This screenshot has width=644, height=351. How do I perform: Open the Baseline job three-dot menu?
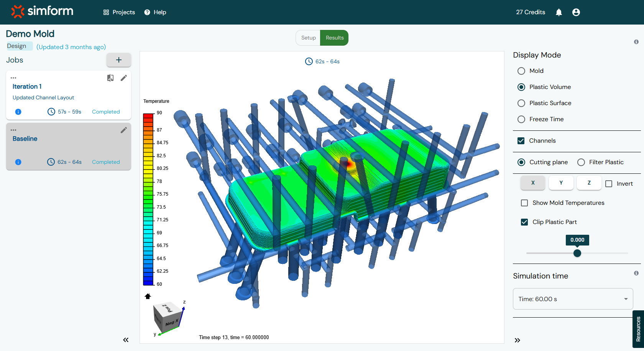point(13,130)
